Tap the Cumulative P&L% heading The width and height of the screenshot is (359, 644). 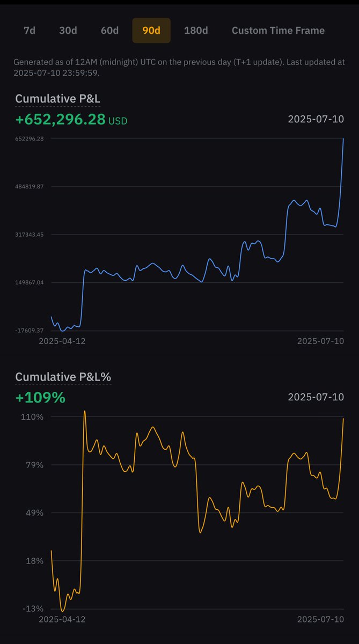63,377
